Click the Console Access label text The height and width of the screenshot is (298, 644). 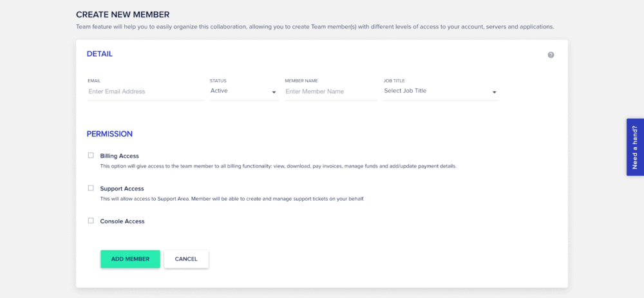pos(122,221)
